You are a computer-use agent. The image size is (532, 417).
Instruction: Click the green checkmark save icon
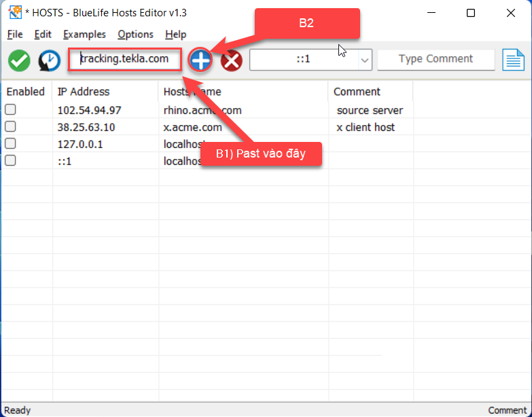point(19,60)
